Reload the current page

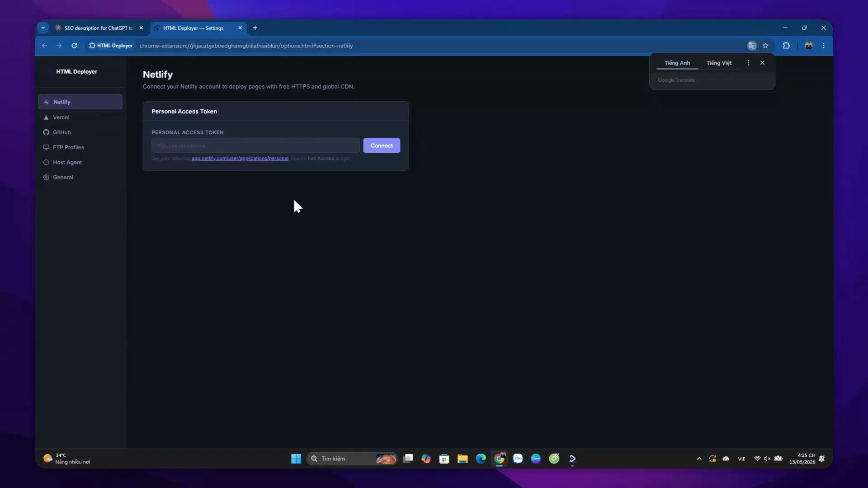(x=74, y=46)
